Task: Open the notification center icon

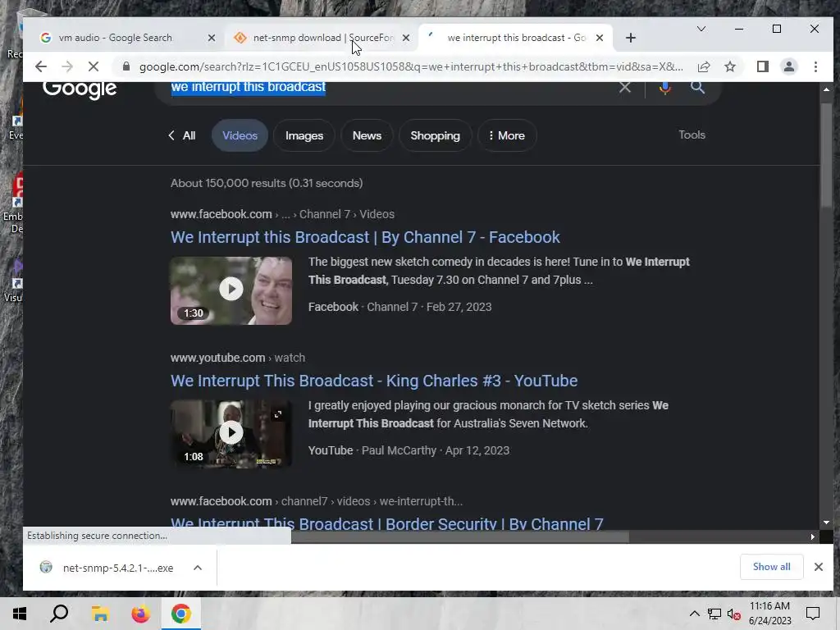Action: [813, 614]
